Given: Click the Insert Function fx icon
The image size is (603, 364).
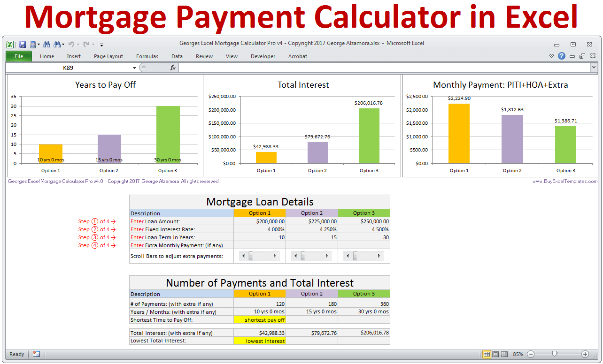Looking at the screenshot, I should click(172, 67).
